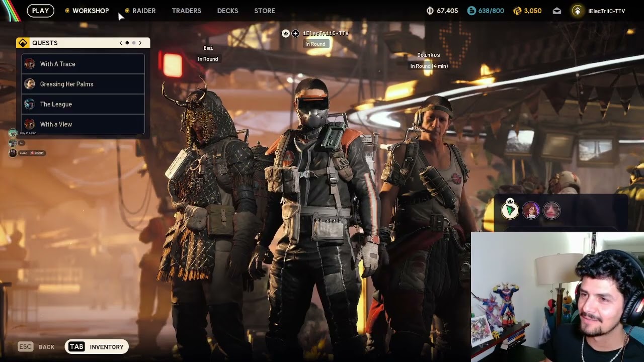Open the With A Trace quest

point(83,64)
